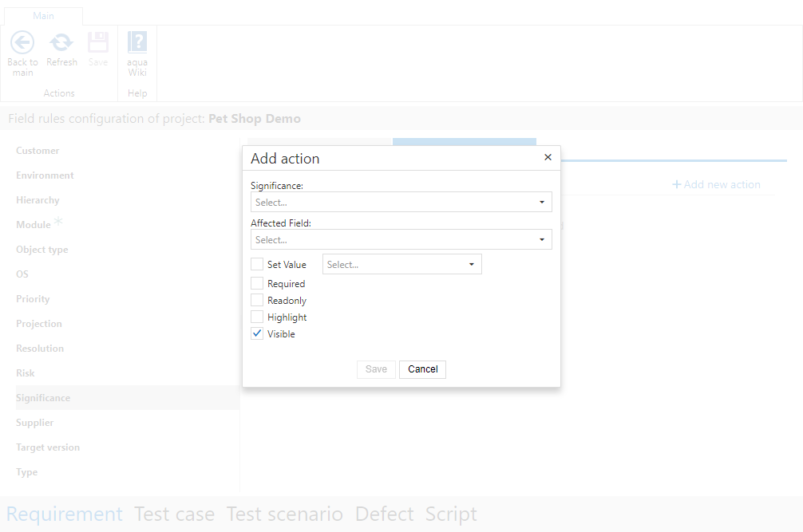Tick the Required checkbox
The width and height of the screenshot is (803, 532).
tap(257, 283)
